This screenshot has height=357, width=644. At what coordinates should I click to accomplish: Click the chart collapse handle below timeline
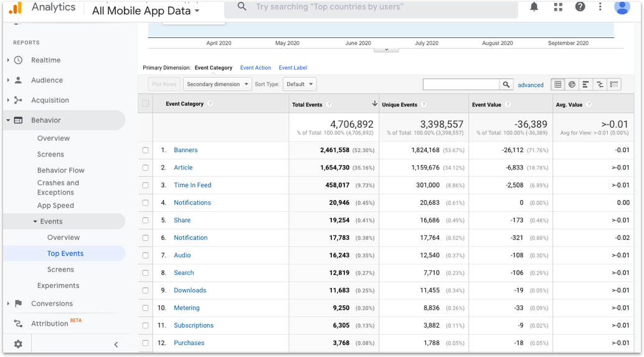(x=386, y=50)
